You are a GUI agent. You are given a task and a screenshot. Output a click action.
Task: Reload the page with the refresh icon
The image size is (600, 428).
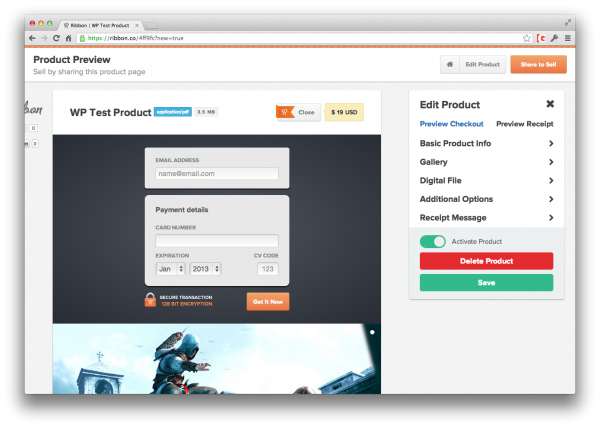(x=56, y=38)
